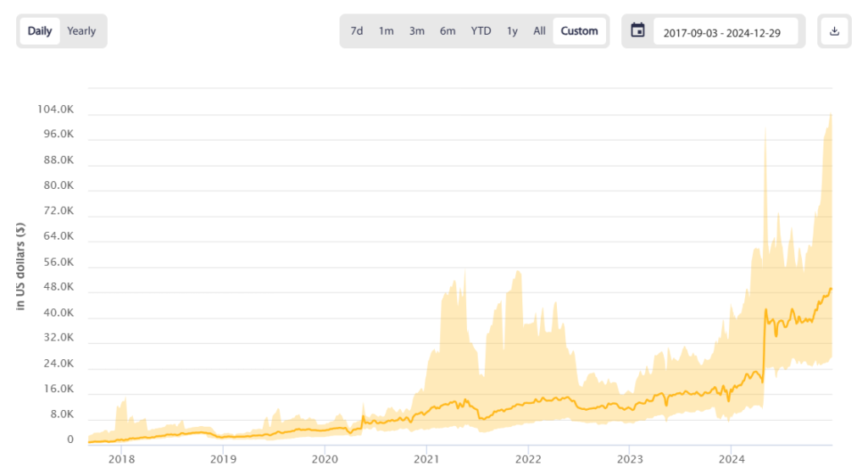The image size is (868, 476).
Task: Choose the 6m range option
Action: 448,31
